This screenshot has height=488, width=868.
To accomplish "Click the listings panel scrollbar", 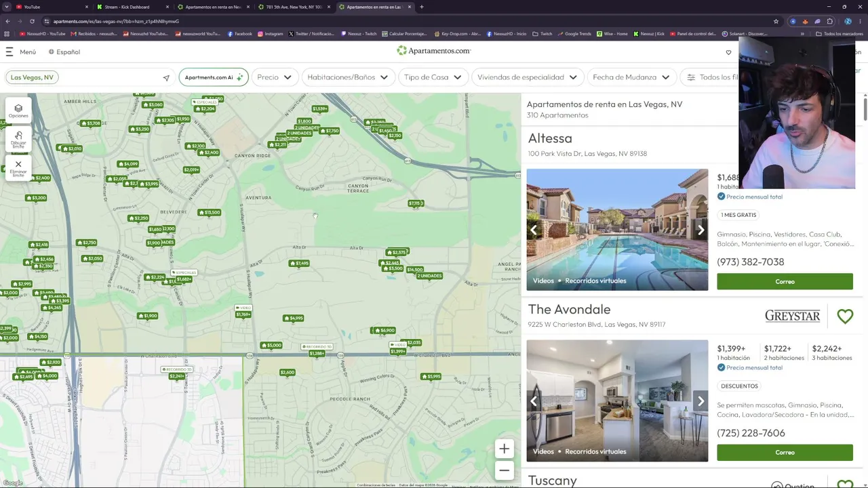I will [865, 108].
